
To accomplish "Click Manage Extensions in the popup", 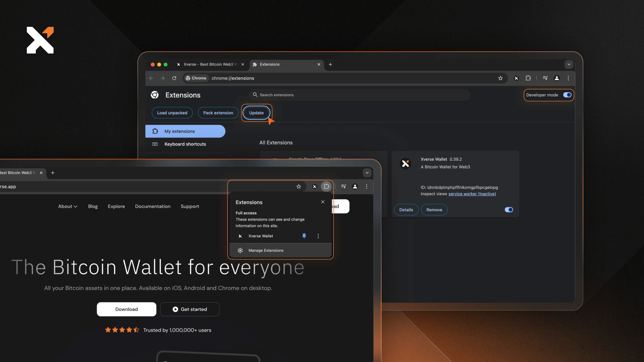I will click(280, 250).
